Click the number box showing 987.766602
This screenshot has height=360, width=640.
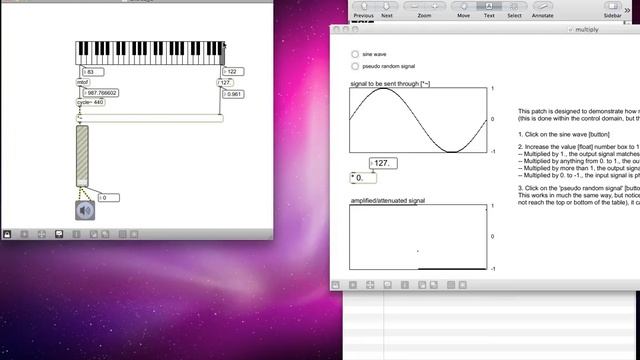[100, 93]
